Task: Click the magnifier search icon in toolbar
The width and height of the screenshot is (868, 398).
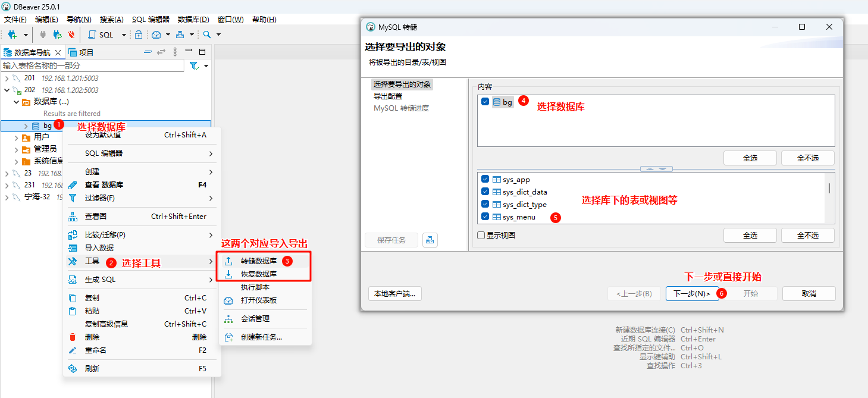Action: point(207,35)
